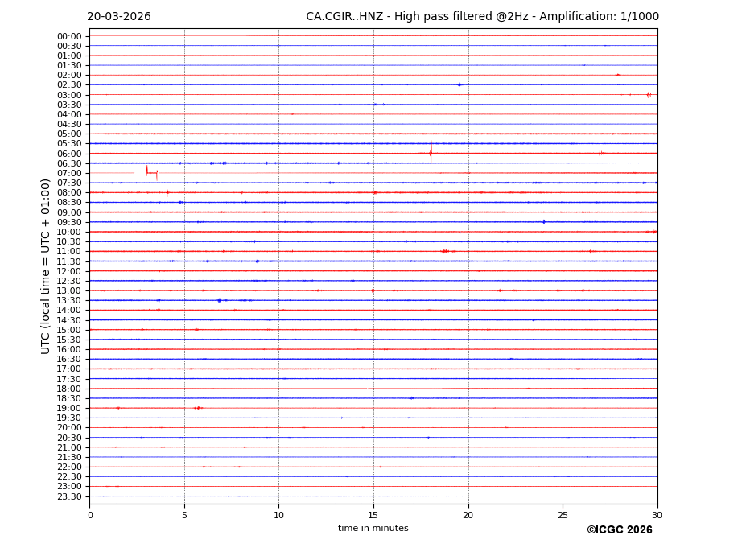Select the 18:00 row label
Viewport: 746px width, 560px height.
[x=68, y=389]
